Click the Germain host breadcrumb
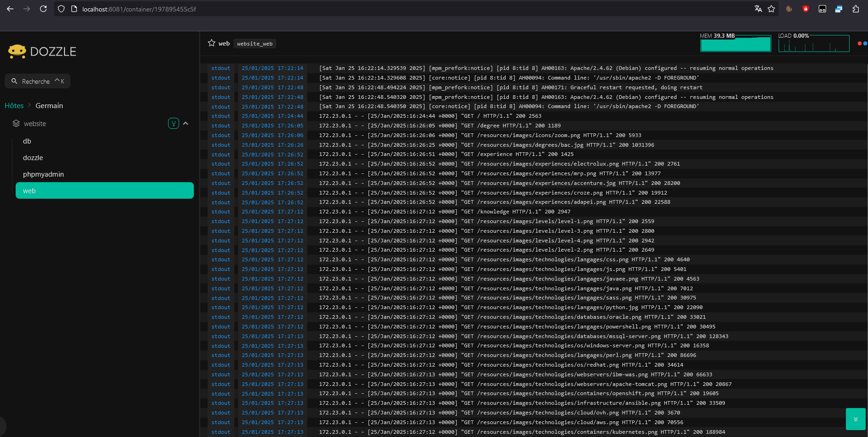The width and height of the screenshot is (868, 437). [x=49, y=105]
